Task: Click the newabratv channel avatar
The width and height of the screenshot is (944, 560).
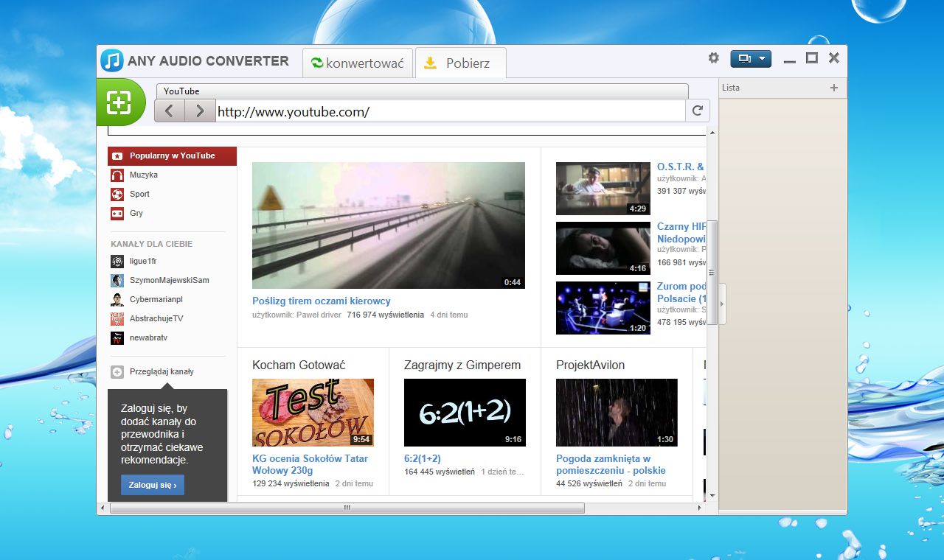Action: tap(117, 338)
